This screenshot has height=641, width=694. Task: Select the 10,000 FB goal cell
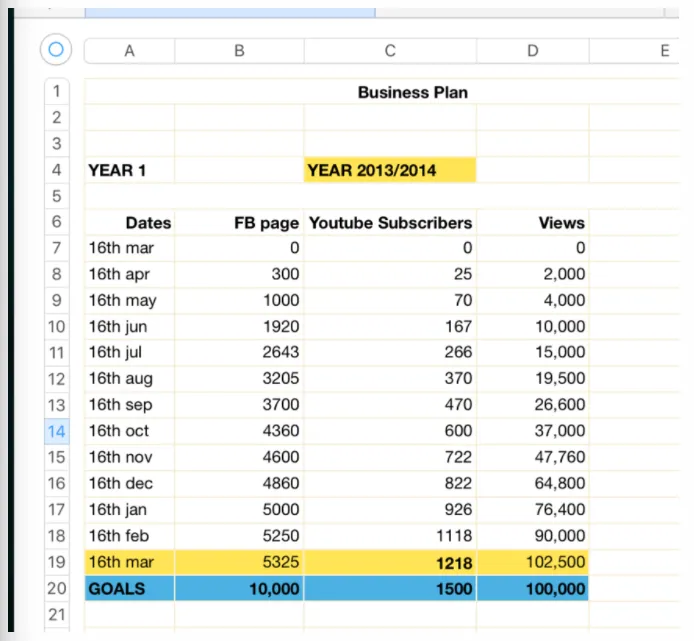click(239, 588)
